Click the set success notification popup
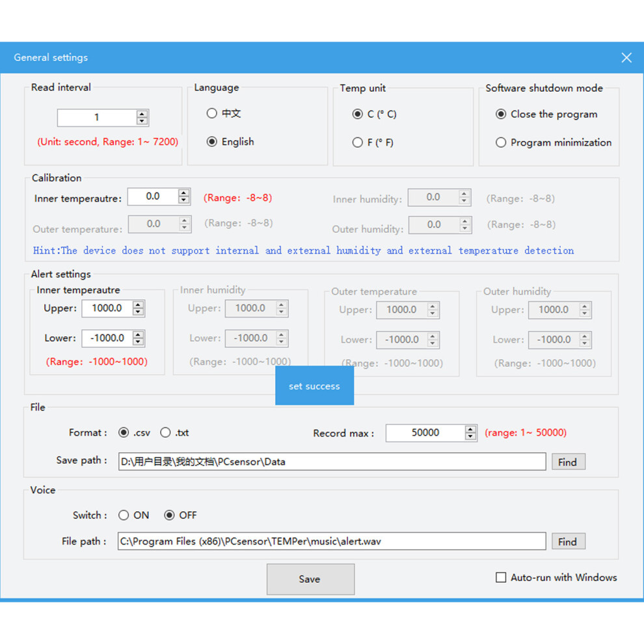Viewport: 644px width, 644px height. pos(315,386)
